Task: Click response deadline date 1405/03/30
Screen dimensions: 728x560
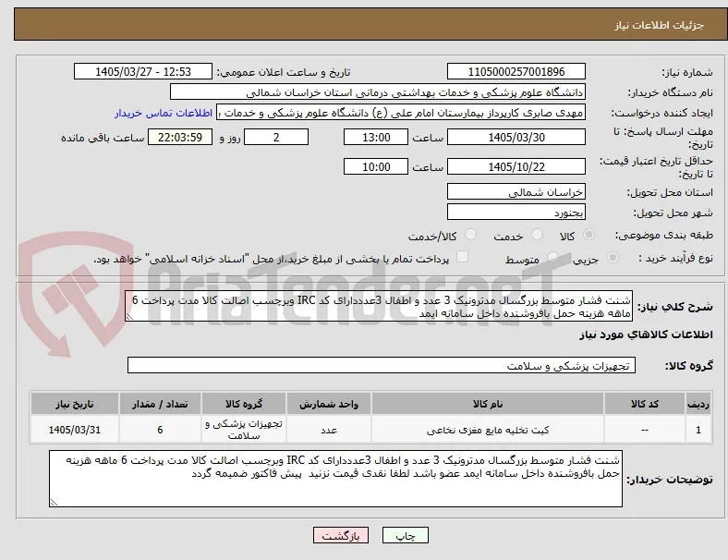Action: coord(516,138)
